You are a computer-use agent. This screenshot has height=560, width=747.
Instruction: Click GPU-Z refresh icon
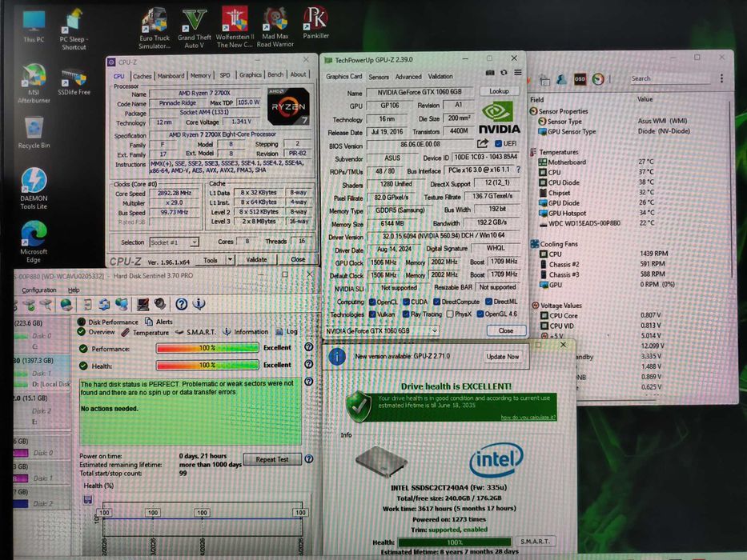(x=504, y=73)
